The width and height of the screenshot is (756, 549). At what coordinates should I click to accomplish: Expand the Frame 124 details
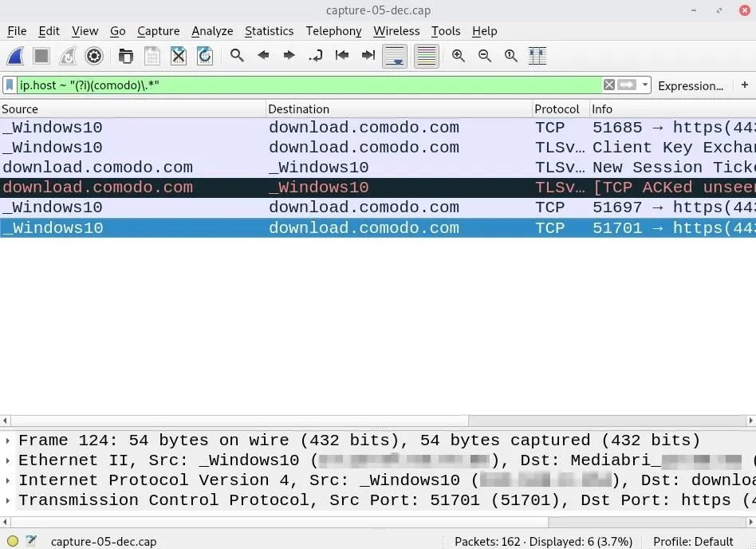click(x=8, y=440)
